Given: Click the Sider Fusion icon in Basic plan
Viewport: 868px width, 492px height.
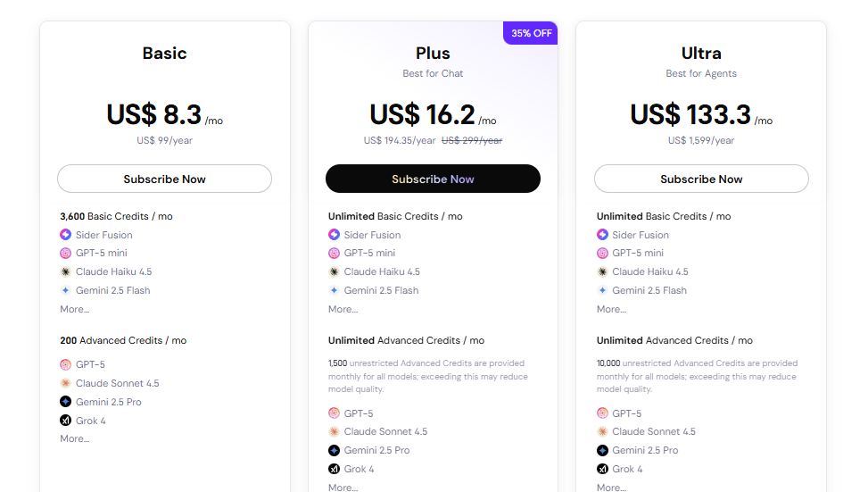Looking at the screenshot, I should (65, 235).
